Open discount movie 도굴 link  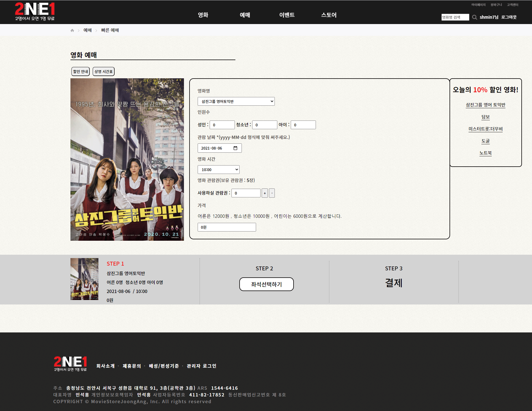click(486, 141)
